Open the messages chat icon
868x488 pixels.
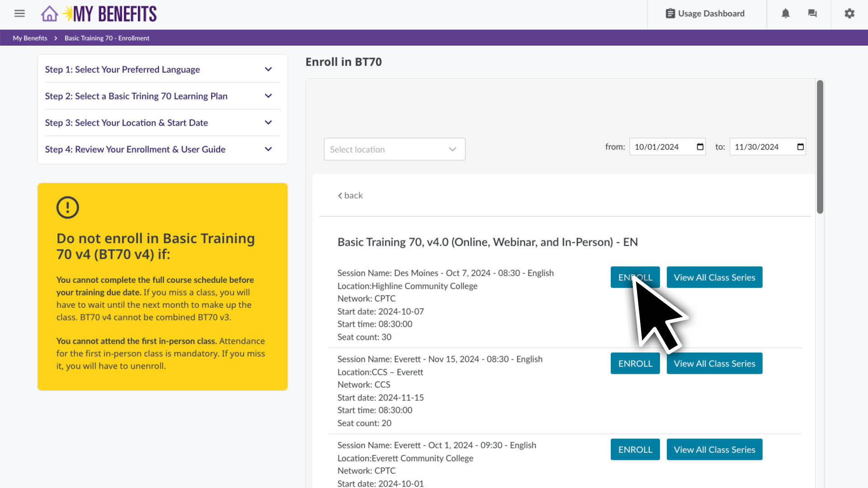point(812,14)
